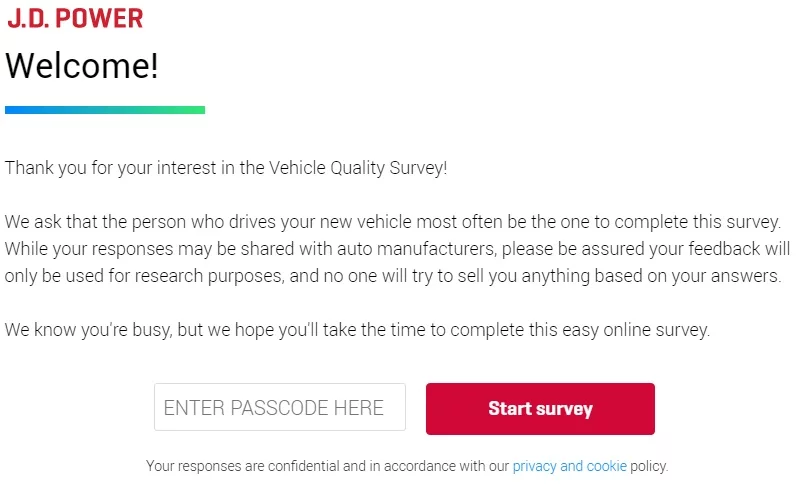Click the J.D. Power logo
The image size is (799, 498).
pos(75,18)
